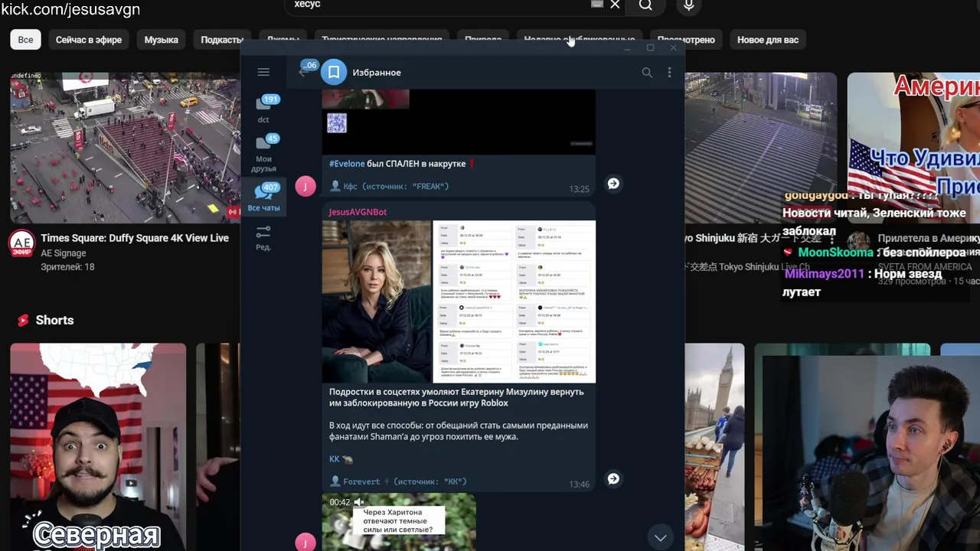Screen dimensions: 980x551
Task: Click the Зрителей: 18 viewer count
Action: (67, 267)
